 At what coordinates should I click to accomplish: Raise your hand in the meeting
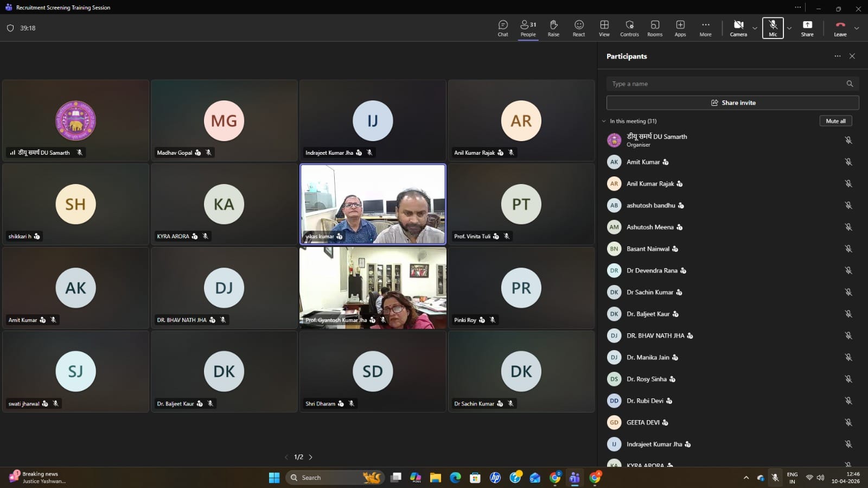(x=553, y=28)
